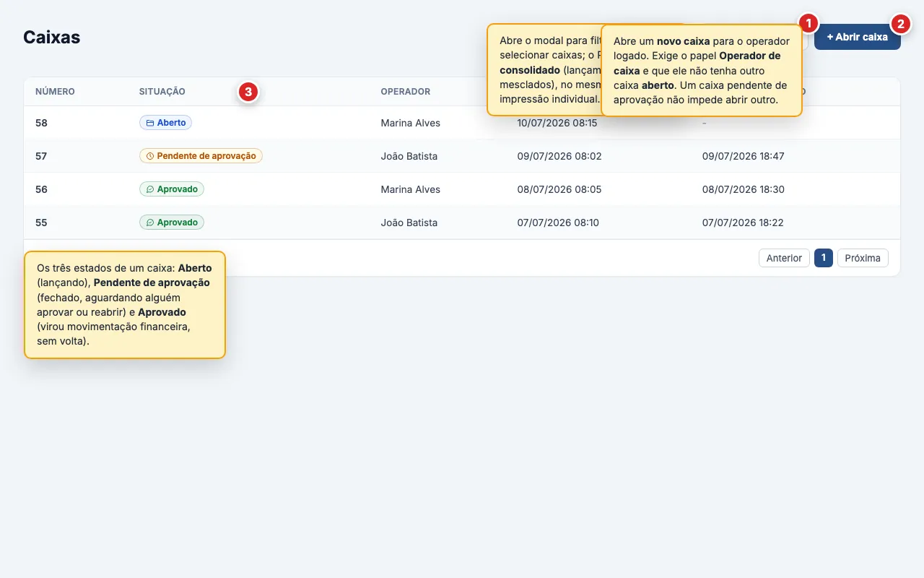
Task: Click the SITUAÇÃO column header
Action: click(x=162, y=92)
